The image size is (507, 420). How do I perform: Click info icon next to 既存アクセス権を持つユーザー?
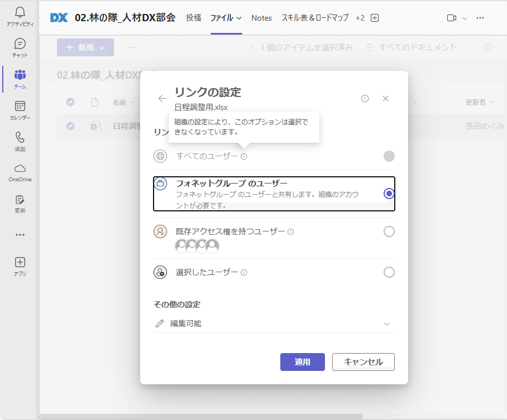tap(291, 231)
